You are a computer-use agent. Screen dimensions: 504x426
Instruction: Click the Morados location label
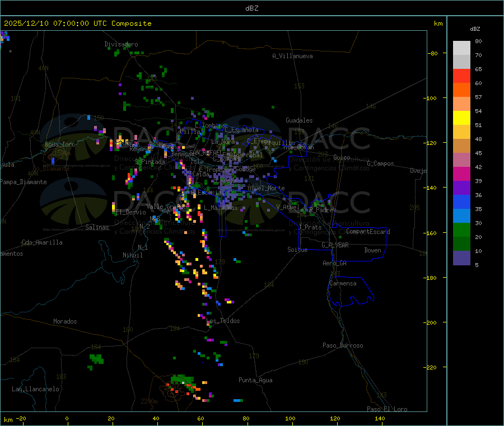[x=66, y=321]
